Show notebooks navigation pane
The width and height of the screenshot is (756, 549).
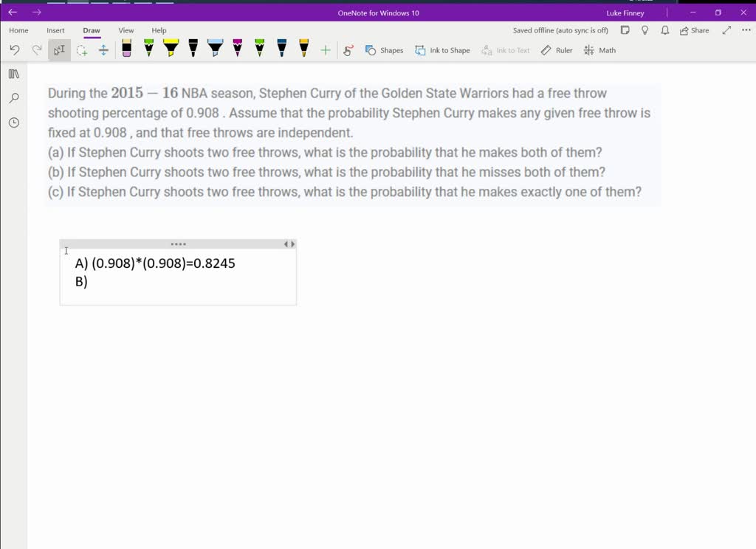(14, 74)
